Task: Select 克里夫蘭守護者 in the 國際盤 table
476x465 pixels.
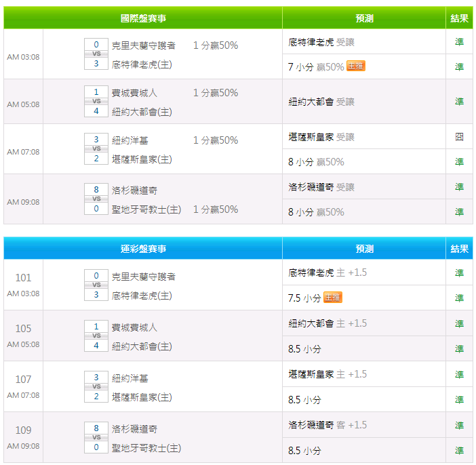Action: (144, 45)
